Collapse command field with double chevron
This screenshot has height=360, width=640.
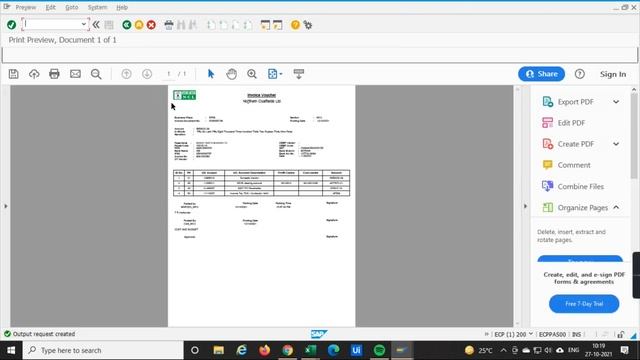pos(96,25)
